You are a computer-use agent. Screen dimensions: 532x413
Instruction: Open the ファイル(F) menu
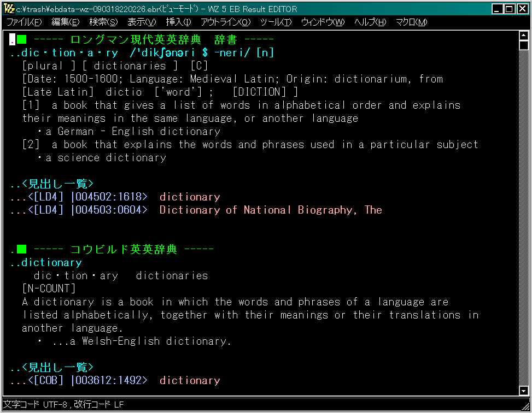click(24, 22)
